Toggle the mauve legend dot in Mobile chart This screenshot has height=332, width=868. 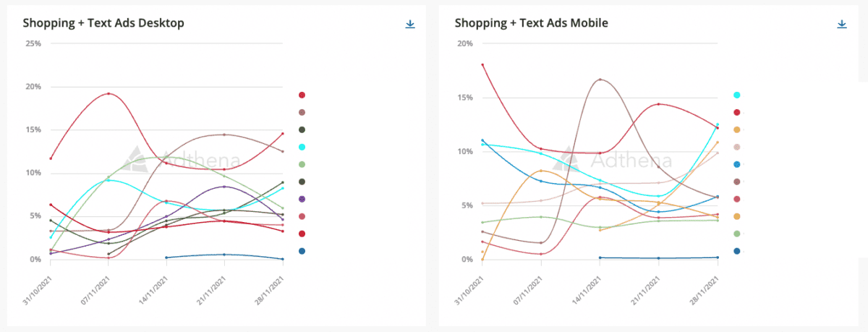[737, 182]
